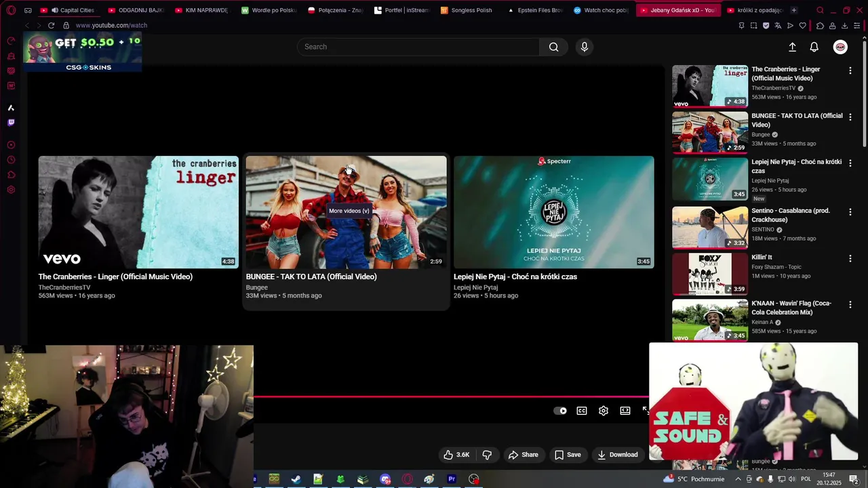
Task: Click the system volume speaker icon
Action: [x=792, y=479]
